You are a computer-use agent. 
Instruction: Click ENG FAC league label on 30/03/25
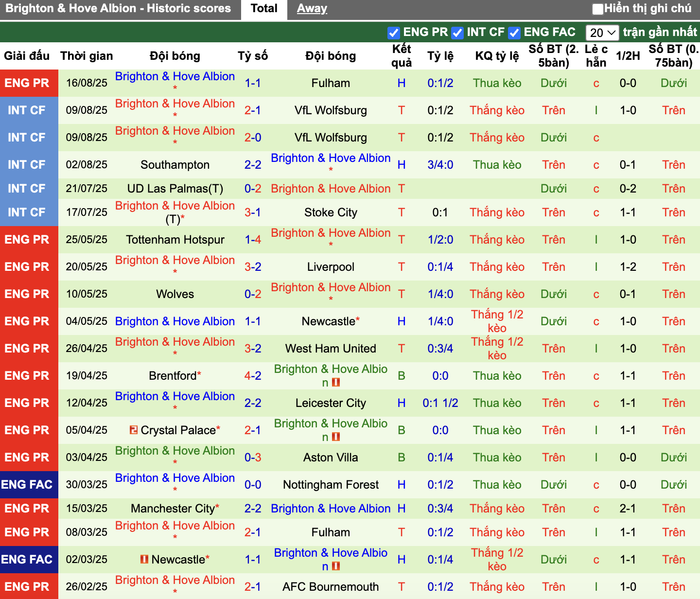tap(27, 485)
